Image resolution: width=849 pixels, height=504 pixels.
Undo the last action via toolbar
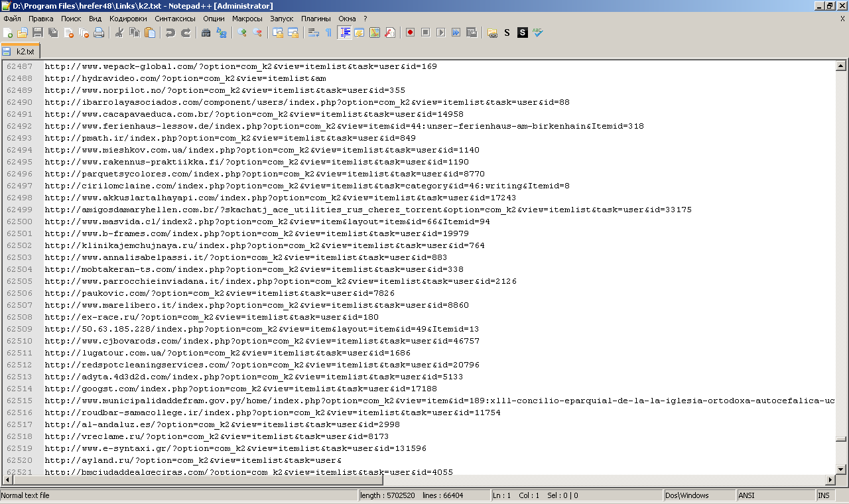point(170,32)
